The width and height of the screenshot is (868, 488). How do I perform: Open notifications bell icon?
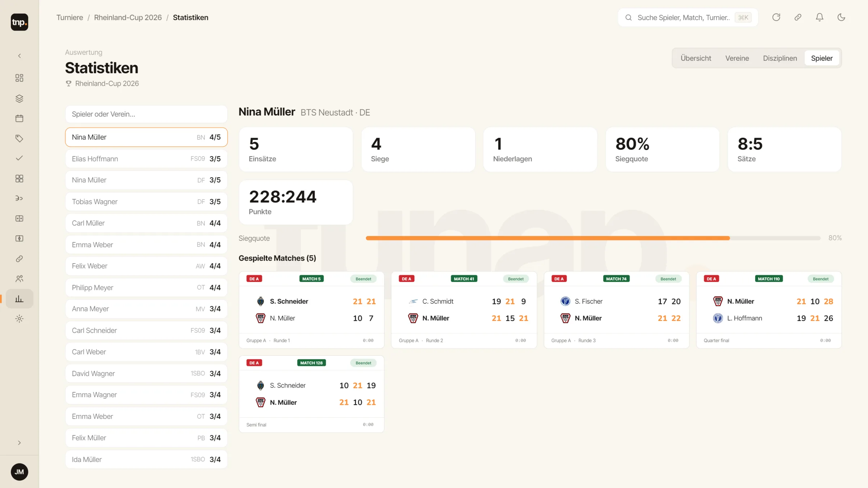pyautogui.click(x=820, y=17)
